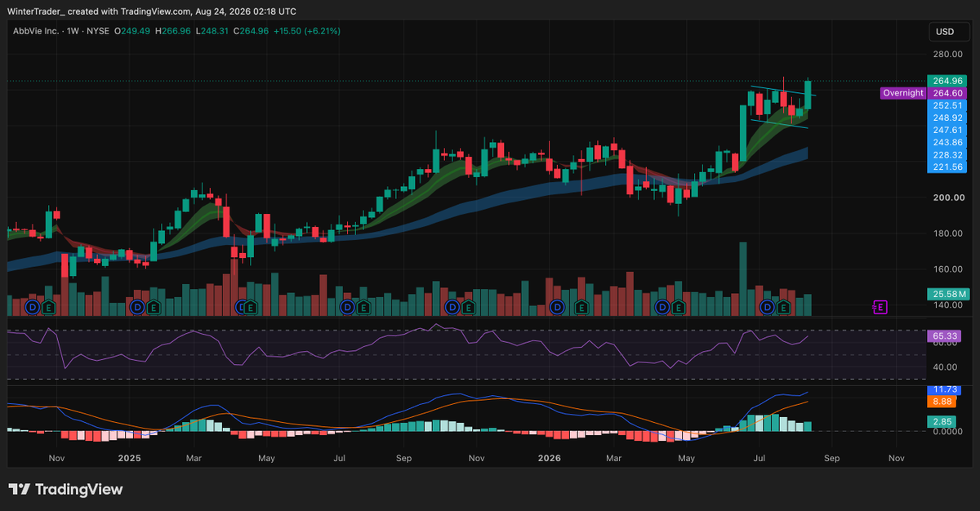Click the 228.32 price scale tag
Image resolution: width=980 pixels, height=511 pixels.
(947, 154)
